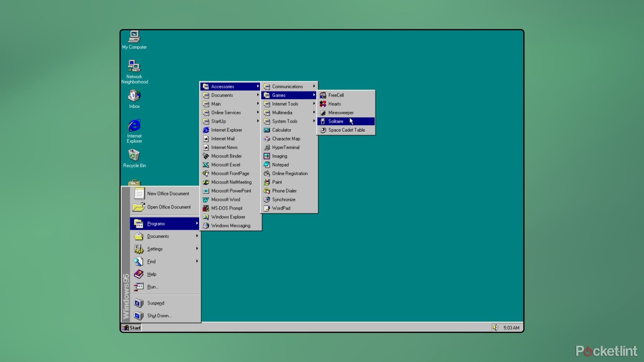Expand the Start menu Settings arrow

point(197,249)
